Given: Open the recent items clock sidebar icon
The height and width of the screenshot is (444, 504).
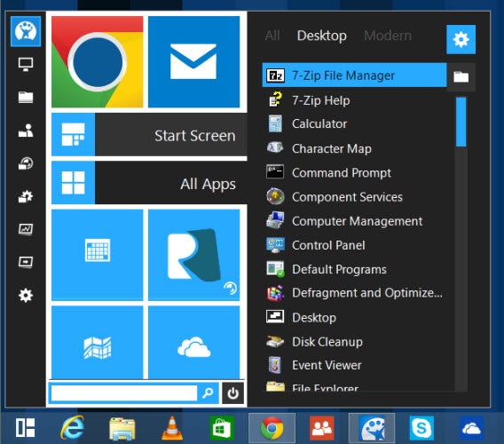Looking at the screenshot, I should click(26, 163).
